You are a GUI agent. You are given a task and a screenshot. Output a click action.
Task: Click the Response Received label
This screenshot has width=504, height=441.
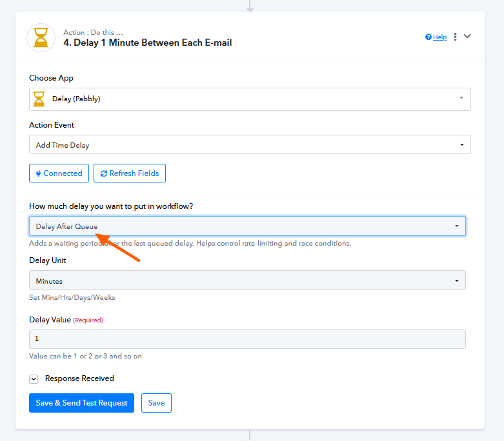[79, 378]
